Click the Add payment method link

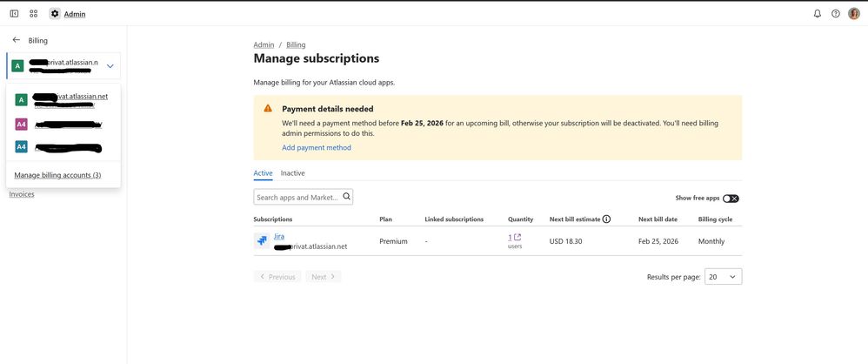point(316,147)
